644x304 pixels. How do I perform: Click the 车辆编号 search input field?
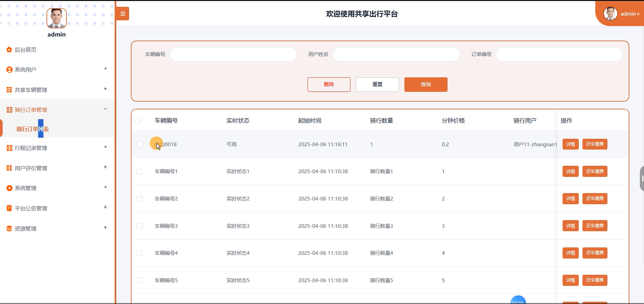[x=233, y=54]
